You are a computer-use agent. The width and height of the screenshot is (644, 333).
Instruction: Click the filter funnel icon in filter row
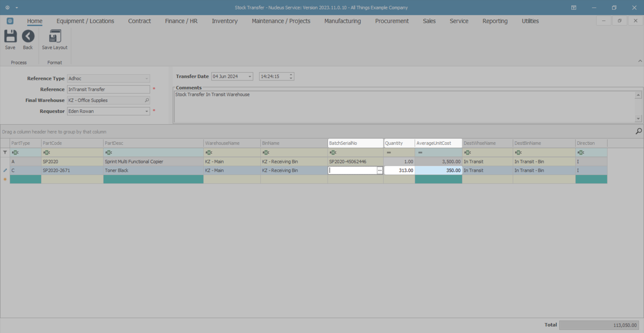(5, 152)
